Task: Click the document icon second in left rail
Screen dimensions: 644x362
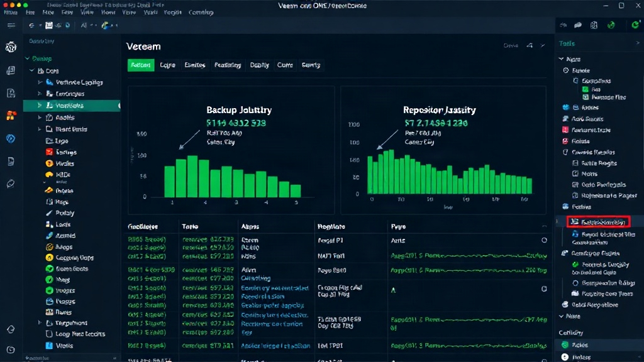Action: tap(11, 70)
